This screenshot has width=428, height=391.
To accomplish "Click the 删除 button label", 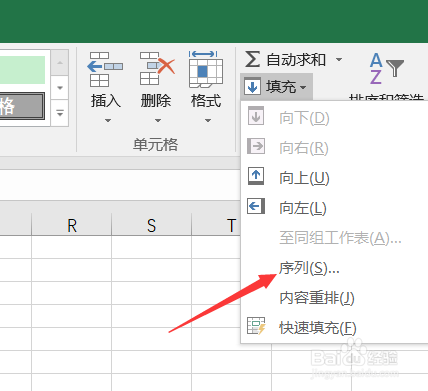I will click(156, 100).
